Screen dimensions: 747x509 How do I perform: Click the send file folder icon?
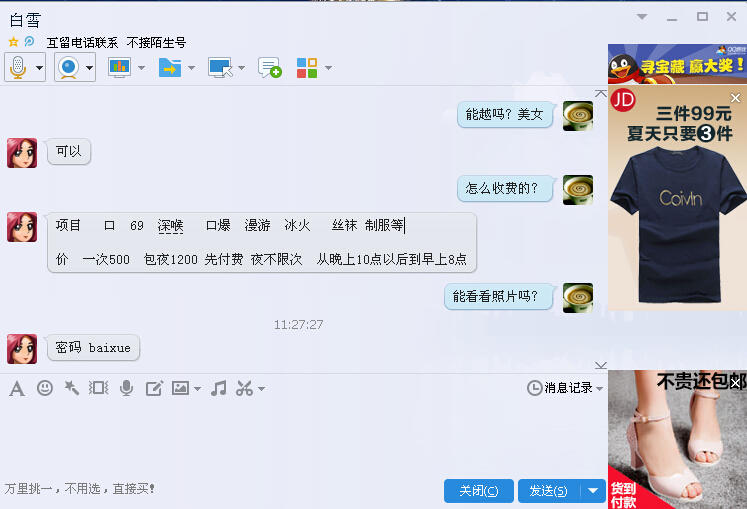[170, 68]
